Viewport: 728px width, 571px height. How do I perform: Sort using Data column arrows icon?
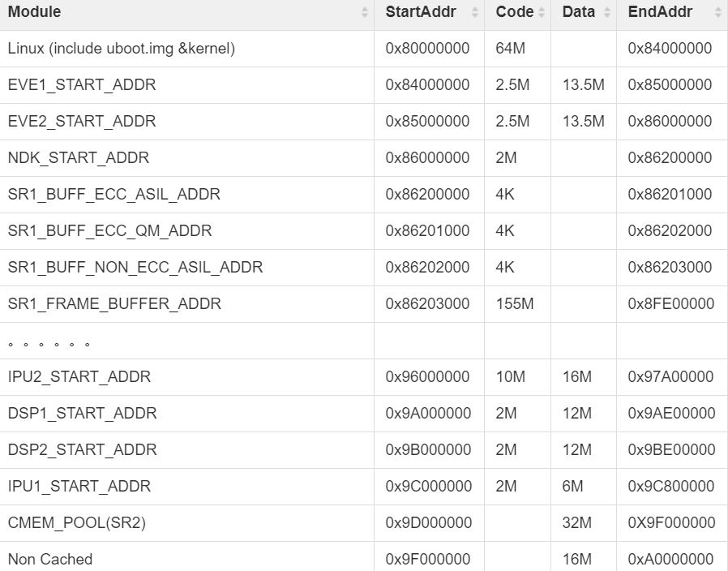[x=607, y=12]
